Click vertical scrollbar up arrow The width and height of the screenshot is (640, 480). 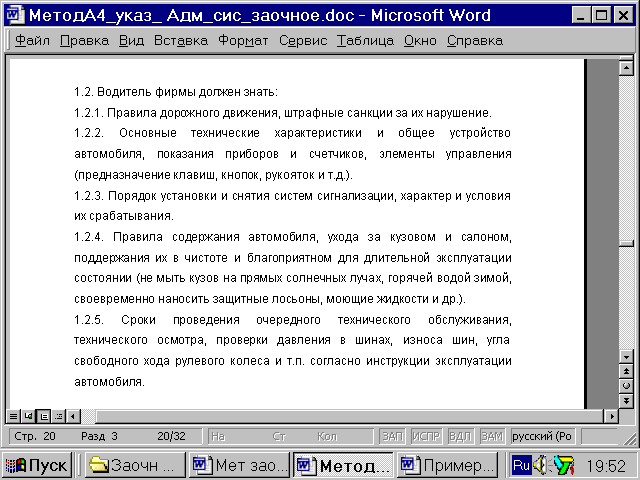(626, 67)
